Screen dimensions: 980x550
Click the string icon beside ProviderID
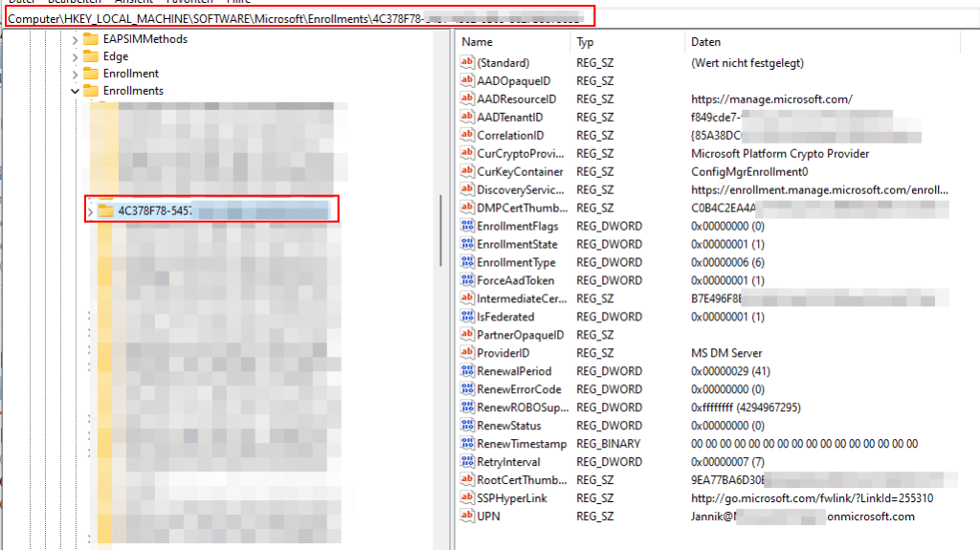click(x=468, y=353)
